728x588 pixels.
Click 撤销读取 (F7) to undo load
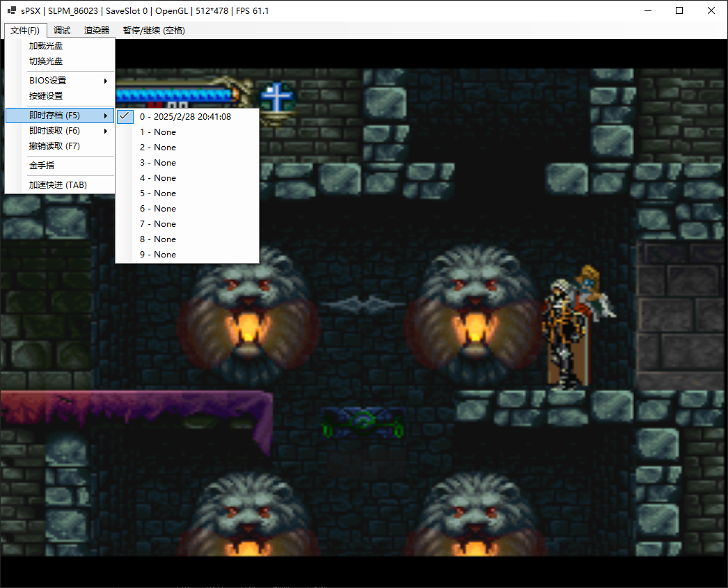(x=60, y=145)
